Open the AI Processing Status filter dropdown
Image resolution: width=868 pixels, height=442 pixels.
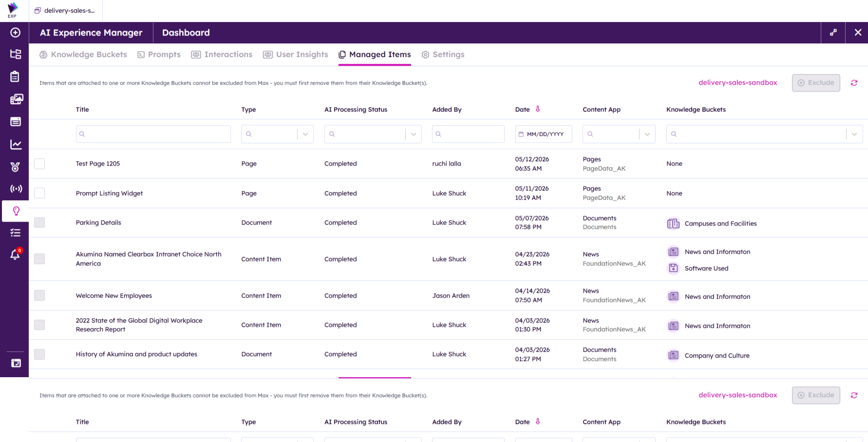click(x=414, y=134)
